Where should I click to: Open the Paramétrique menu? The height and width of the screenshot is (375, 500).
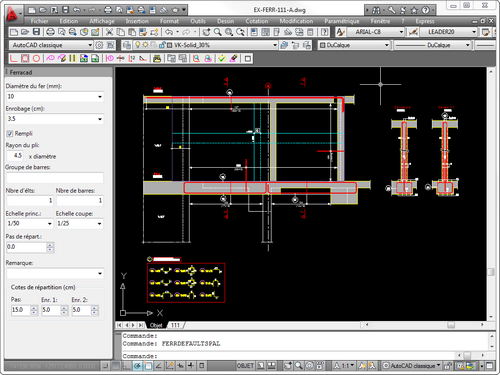point(342,21)
